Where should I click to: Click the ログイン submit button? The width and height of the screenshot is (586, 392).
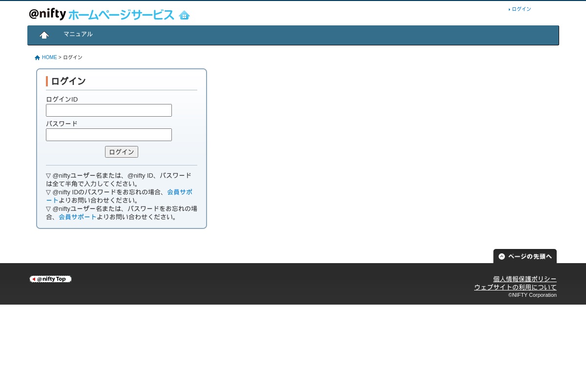tap(122, 152)
